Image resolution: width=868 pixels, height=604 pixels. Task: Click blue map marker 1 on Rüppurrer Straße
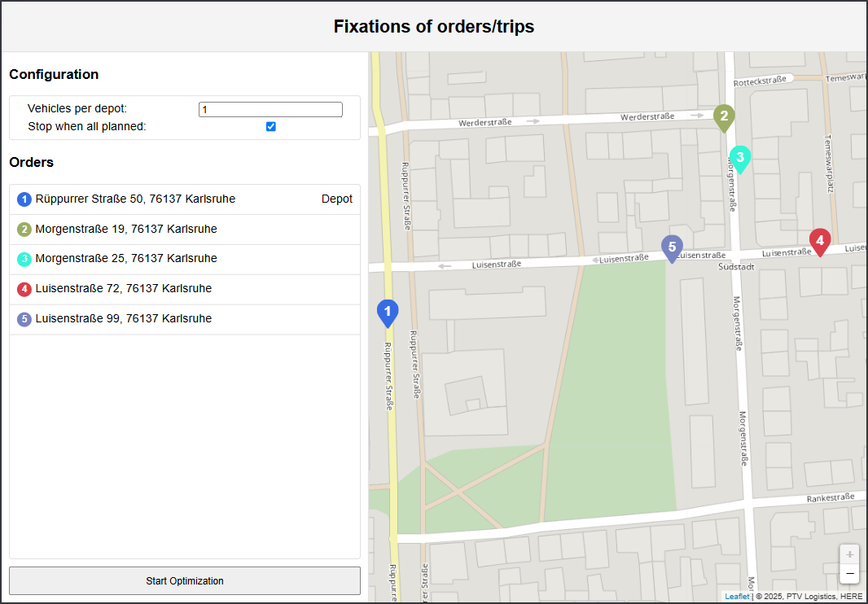[388, 313]
